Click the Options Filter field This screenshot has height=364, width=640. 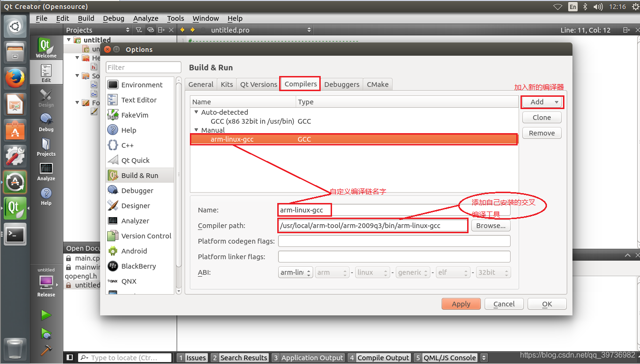point(144,68)
